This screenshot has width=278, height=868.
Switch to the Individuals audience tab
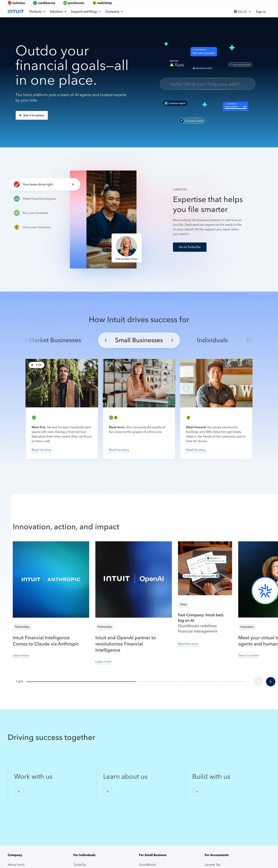[212, 340]
